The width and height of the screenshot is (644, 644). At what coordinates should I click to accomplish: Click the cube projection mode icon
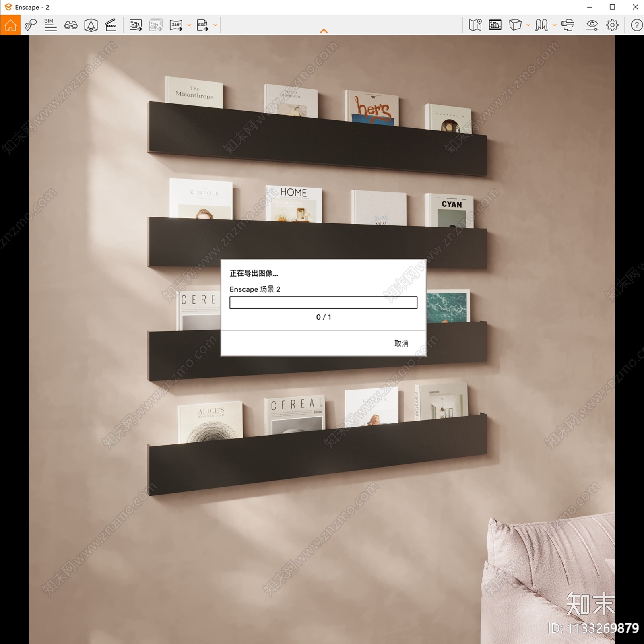[515, 25]
